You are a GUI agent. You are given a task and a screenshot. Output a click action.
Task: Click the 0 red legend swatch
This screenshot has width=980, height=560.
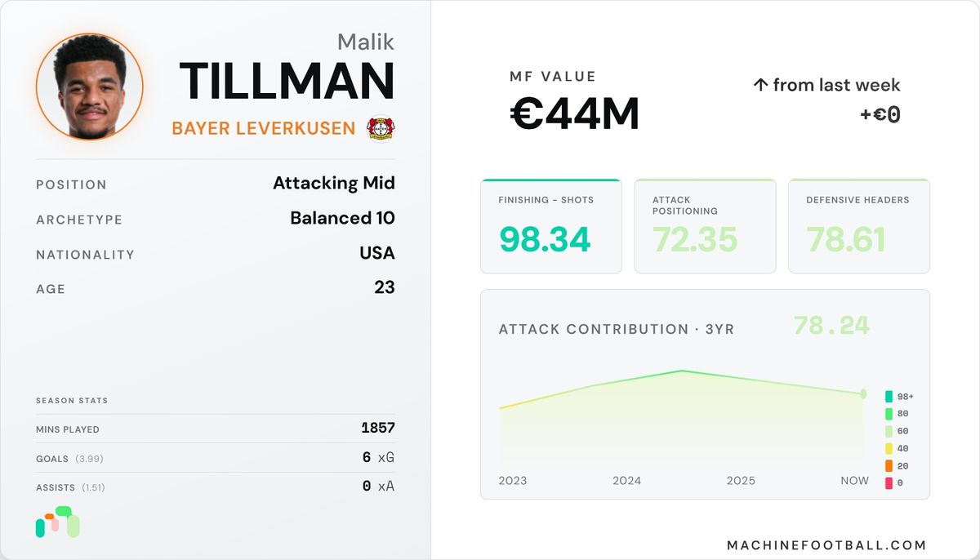pyautogui.click(x=889, y=483)
